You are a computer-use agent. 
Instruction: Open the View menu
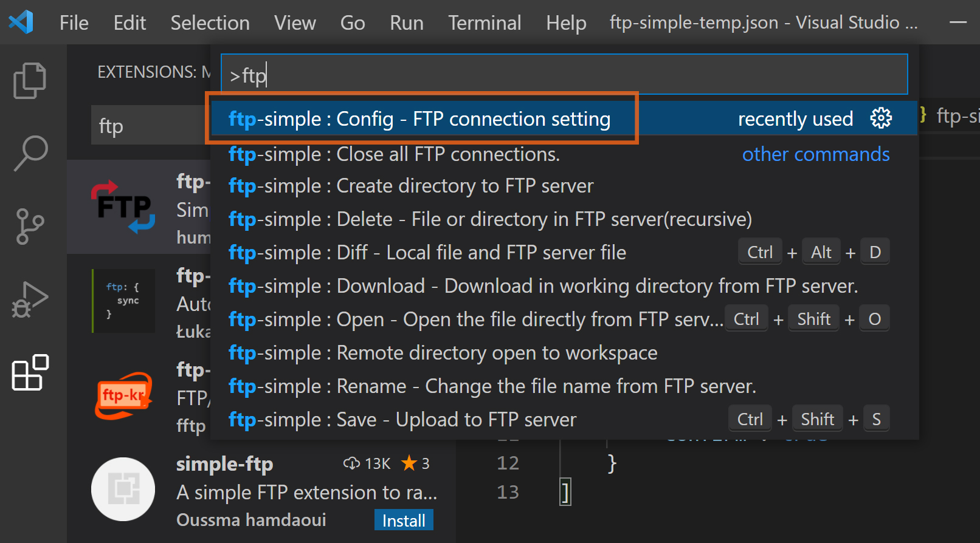[x=295, y=22]
